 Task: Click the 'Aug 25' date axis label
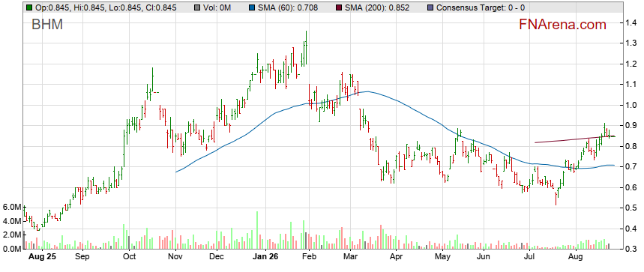click(x=42, y=257)
